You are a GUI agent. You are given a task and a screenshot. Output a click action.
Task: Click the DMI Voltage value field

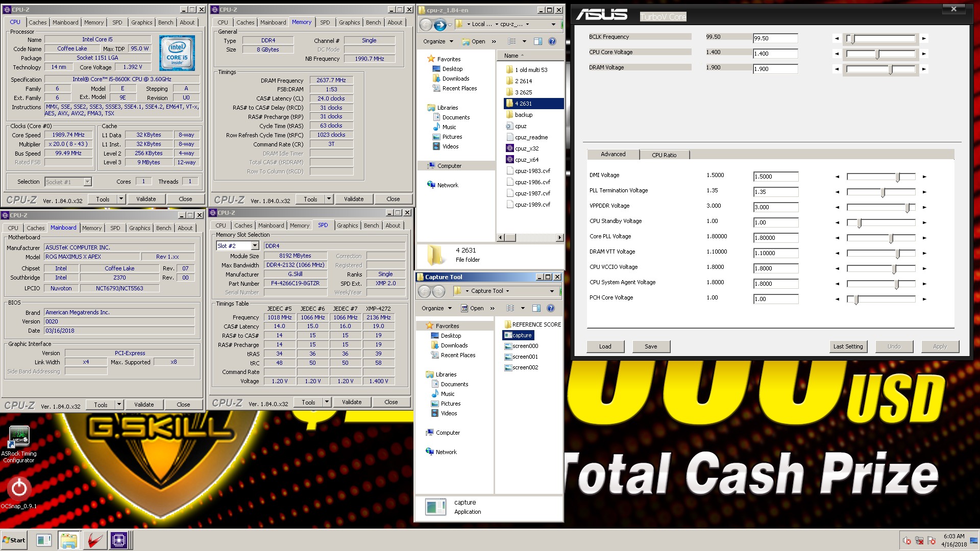(776, 177)
